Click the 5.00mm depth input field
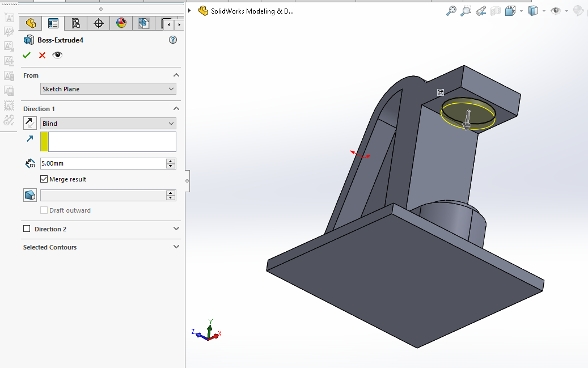 tap(102, 163)
